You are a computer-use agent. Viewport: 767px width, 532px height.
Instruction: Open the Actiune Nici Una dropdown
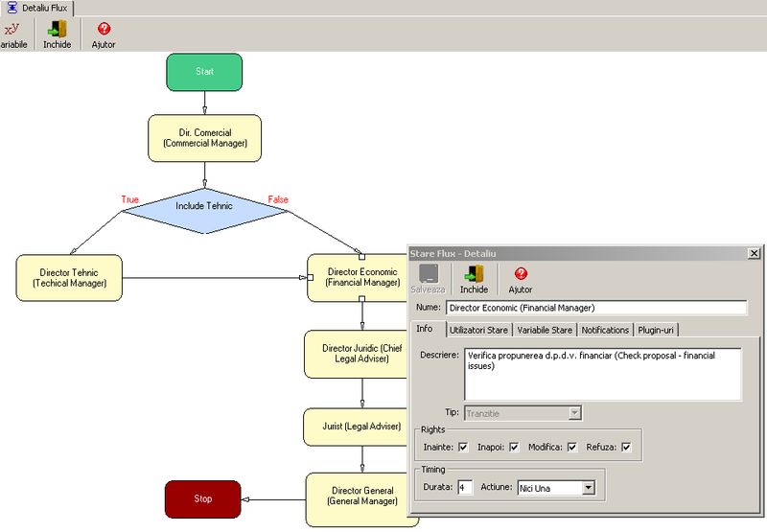589,488
